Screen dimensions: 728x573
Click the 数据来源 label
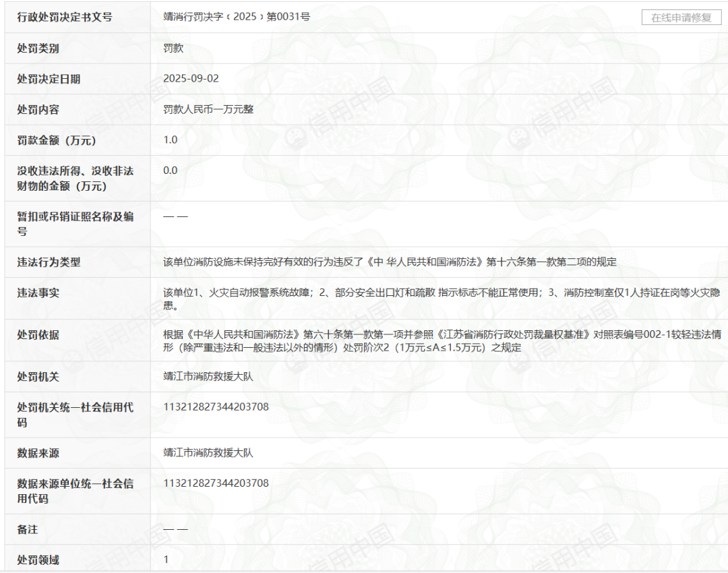38,453
